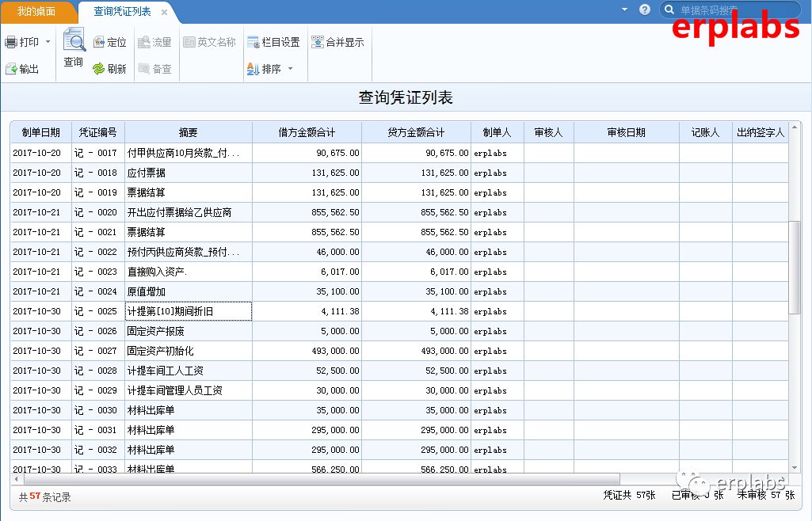Click the 打印 print icon
This screenshot has height=521, width=812.
click(x=11, y=42)
